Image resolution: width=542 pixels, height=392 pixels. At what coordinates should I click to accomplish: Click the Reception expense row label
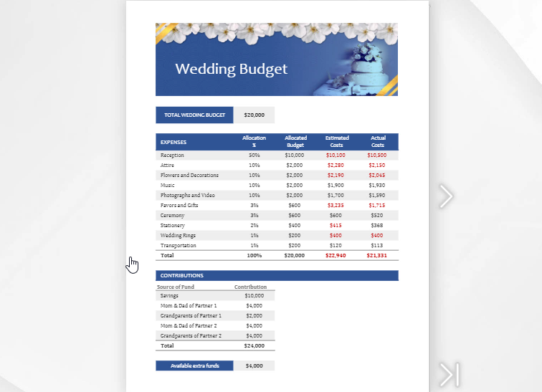[x=172, y=155]
